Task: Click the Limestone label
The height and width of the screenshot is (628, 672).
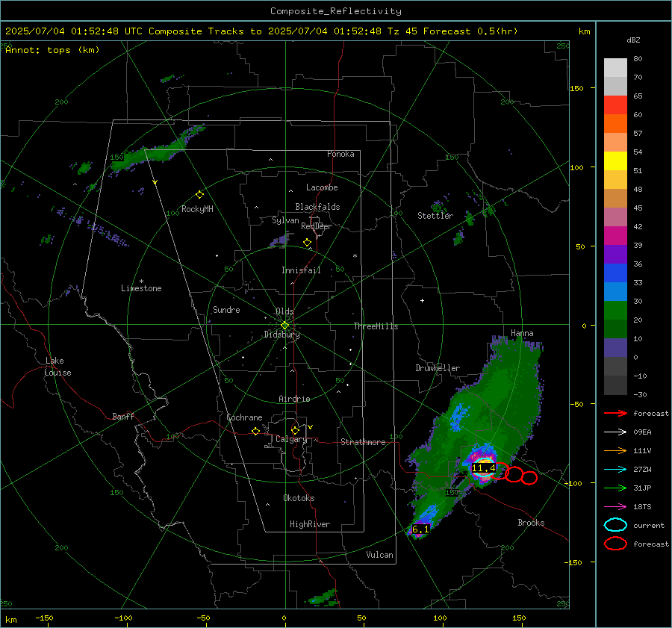Action: [x=141, y=288]
